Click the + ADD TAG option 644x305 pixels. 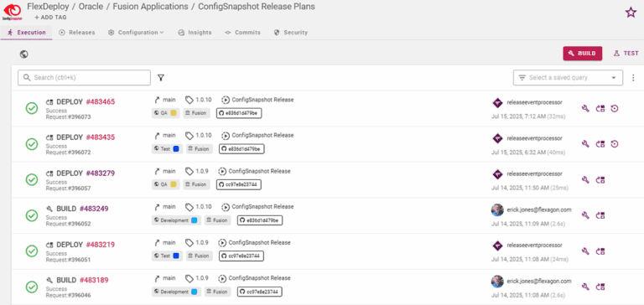click(50, 18)
